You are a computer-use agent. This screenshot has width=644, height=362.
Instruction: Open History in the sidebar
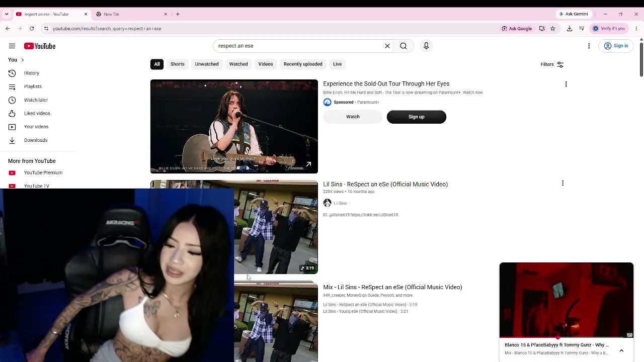pyautogui.click(x=31, y=73)
